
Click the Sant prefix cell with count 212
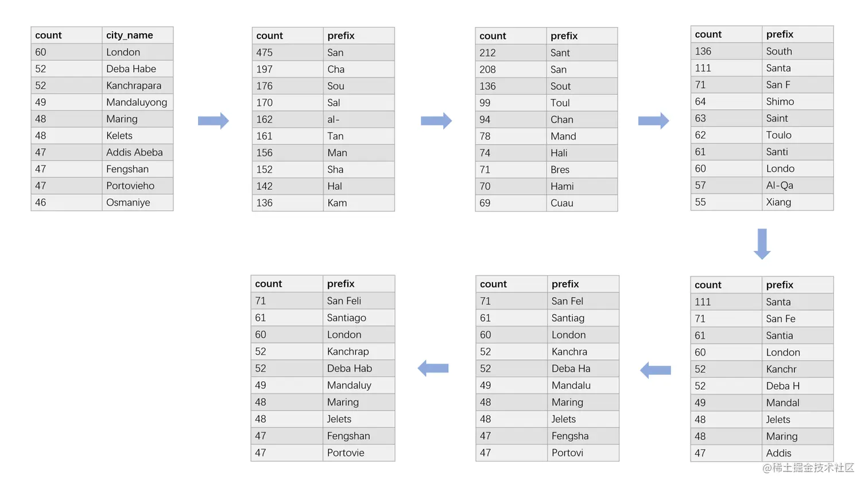582,53
